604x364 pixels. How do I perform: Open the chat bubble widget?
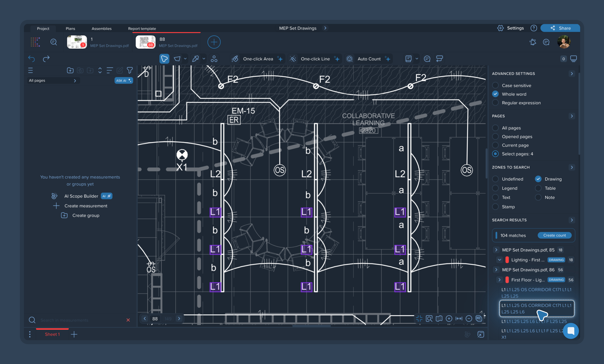[x=571, y=331]
